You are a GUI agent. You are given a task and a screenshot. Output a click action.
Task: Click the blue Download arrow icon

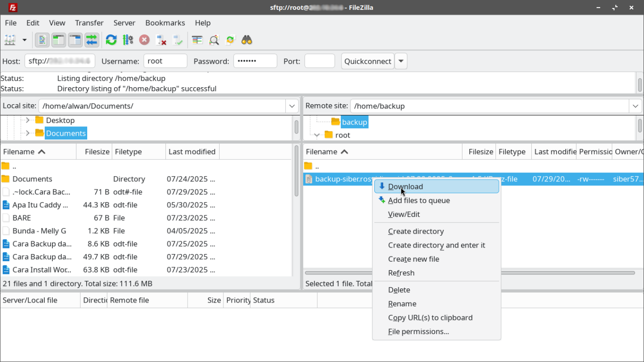tap(382, 186)
